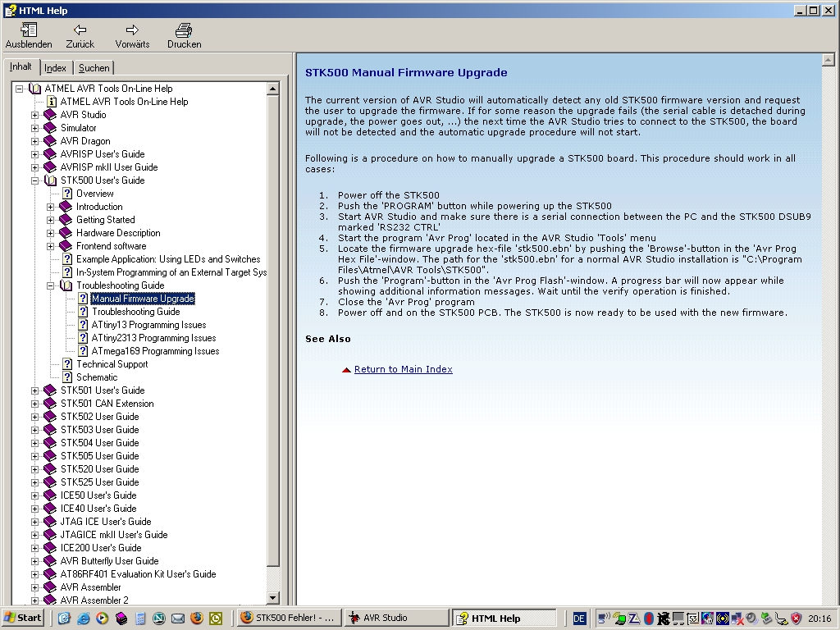Click the AVRISP mkII User Guide book icon
Screen dimensions: 840x630
coord(50,167)
